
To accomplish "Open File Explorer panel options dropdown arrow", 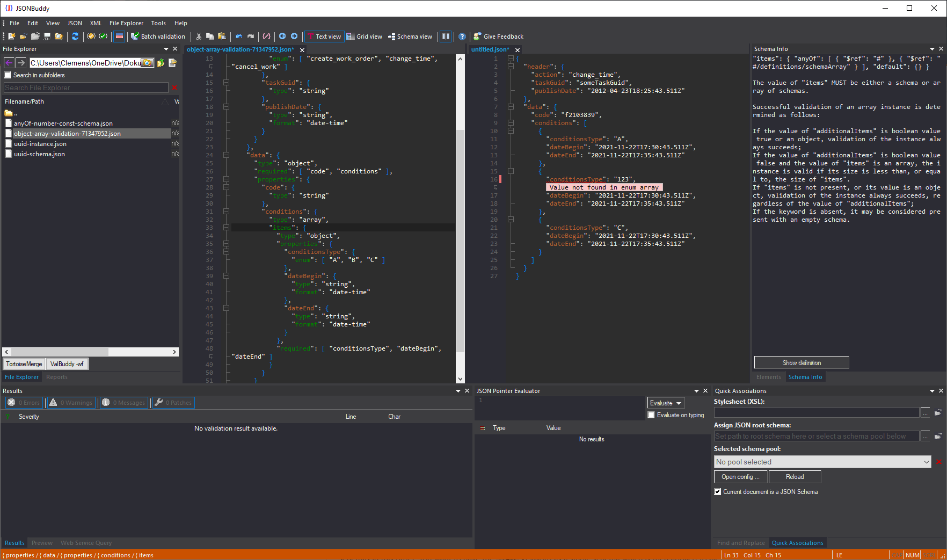I will pos(166,49).
